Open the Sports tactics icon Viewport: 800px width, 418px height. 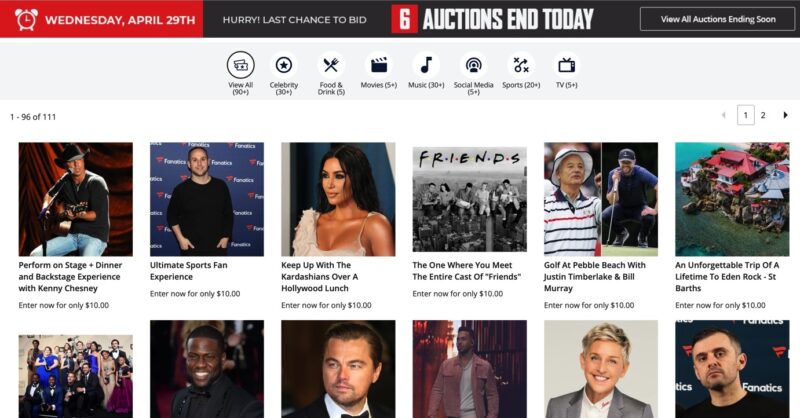pyautogui.click(x=521, y=65)
